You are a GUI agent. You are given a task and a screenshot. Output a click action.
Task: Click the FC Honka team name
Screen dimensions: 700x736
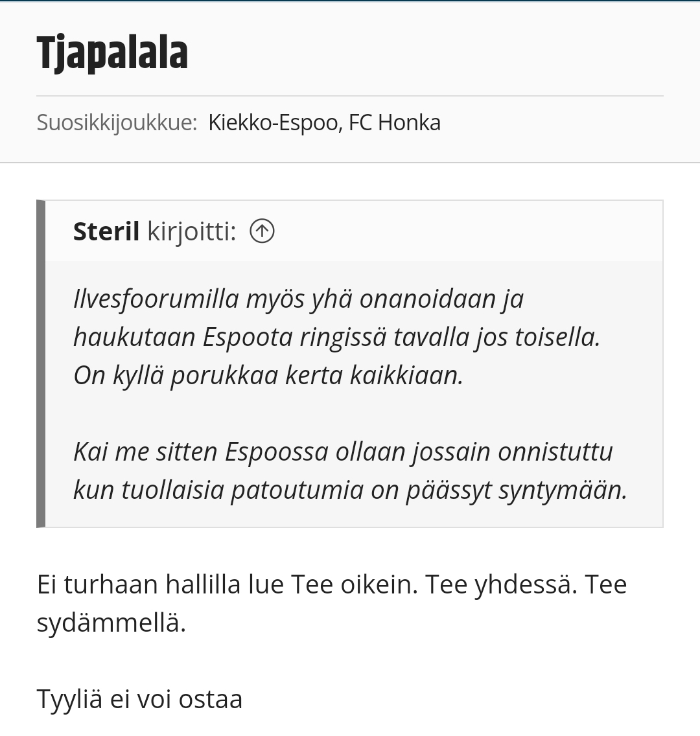pos(394,122)
